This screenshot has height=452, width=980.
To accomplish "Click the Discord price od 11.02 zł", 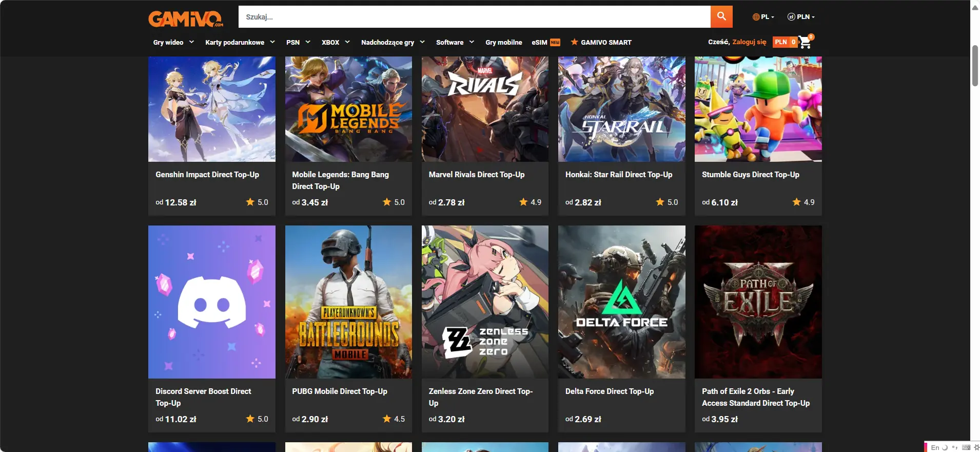I will (x=176, y=419).
